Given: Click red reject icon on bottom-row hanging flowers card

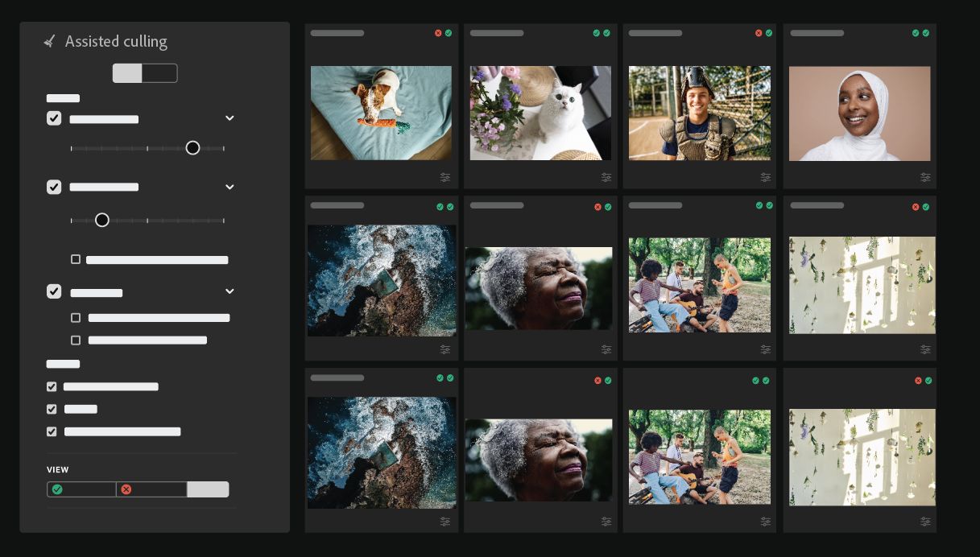Looking at the screenshot, I should [x=918, y=380].
